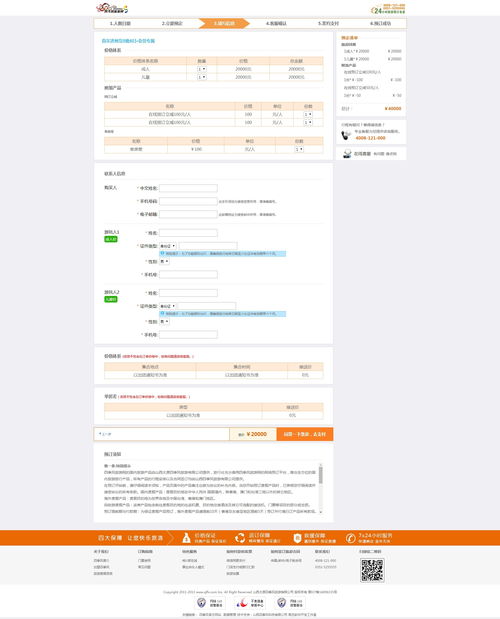Image resolution: width=500 pixels, height=619 pixels.
Task: Click info icon in traveler 2 ID hint
Action: coord(162,313)
